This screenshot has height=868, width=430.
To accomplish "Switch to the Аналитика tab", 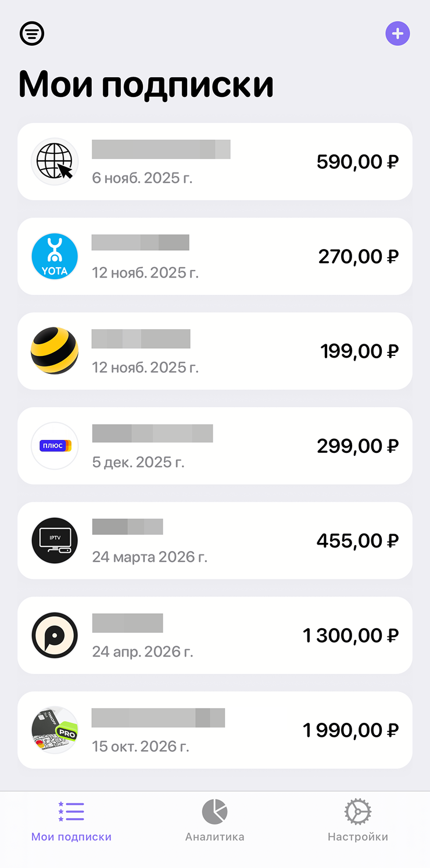I will pyautogui.click(x=214, y=820).
